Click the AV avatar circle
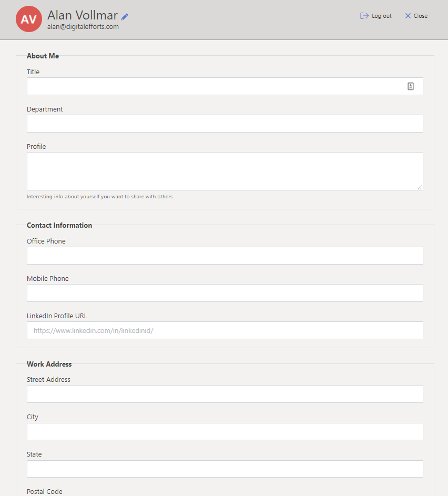Viewport: 448px width, 496px height. (x=29, y=19)
